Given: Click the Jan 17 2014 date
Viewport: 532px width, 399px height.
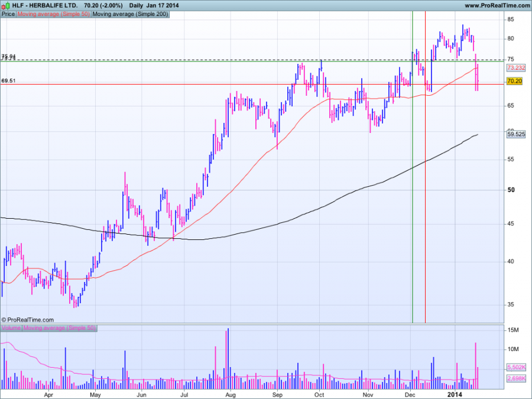Looking at the screenshot, I should (163, 5).
